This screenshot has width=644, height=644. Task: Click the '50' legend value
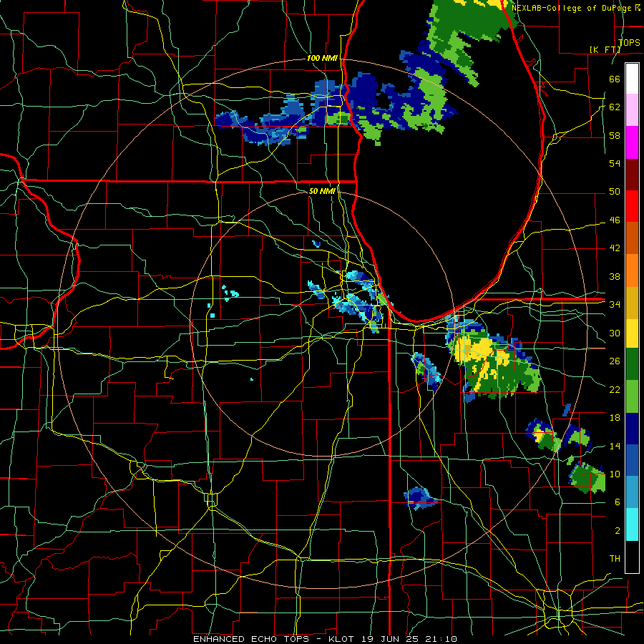point(615,192)
